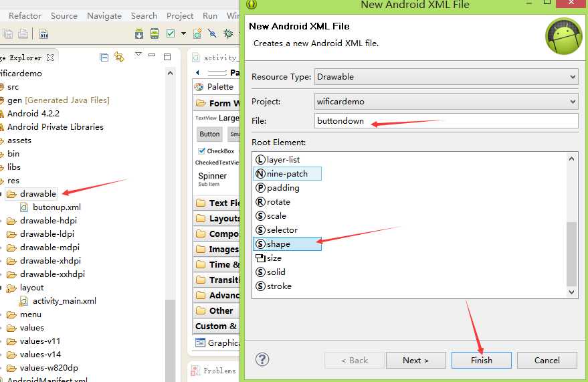Click the File name input field
588x382 pixels.
(446, 121)
